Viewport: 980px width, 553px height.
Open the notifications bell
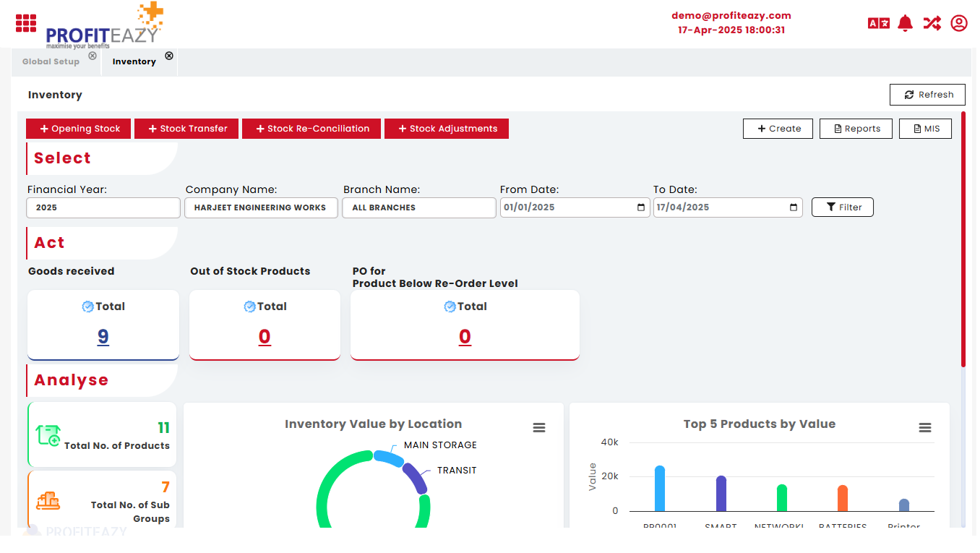pos(905,23)
